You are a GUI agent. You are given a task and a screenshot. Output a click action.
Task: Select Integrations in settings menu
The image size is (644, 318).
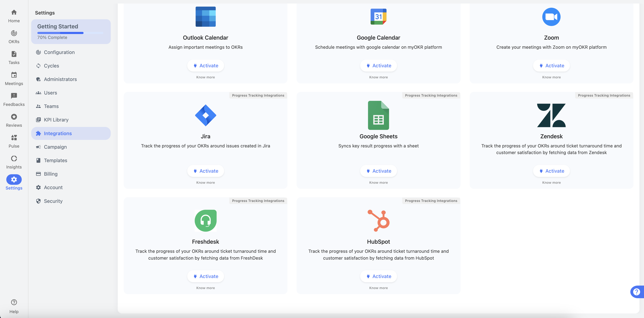tap(71, 133)
